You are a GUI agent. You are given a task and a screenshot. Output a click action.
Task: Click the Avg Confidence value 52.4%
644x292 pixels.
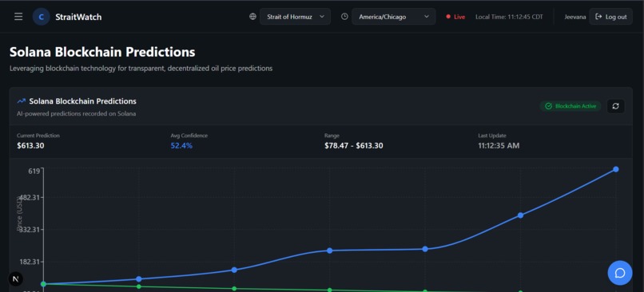[x=181, y=145]
